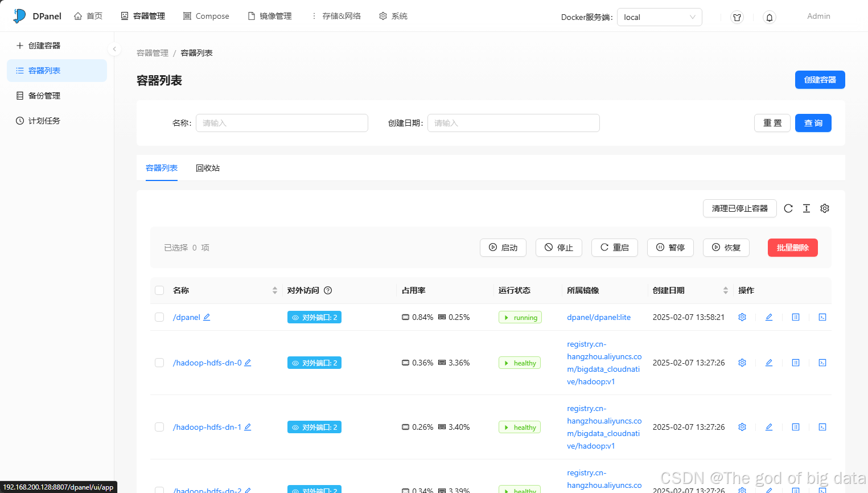Open the notification bell icon
The image size is (868, 493).
coord(769,17)
